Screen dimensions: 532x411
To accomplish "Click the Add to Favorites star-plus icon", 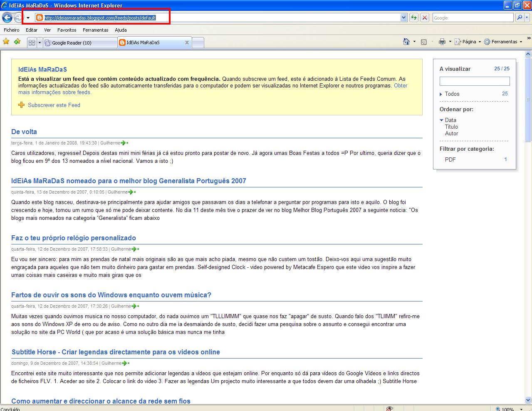I will tap(17, 42).
